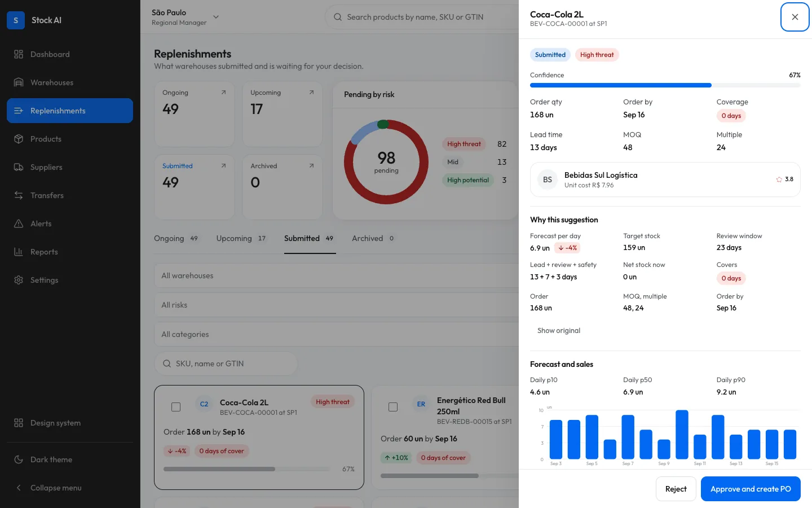Click Approve and create PO
Image resolution: width=812 pixels, height=508 pixels.
tap(751, 489)
